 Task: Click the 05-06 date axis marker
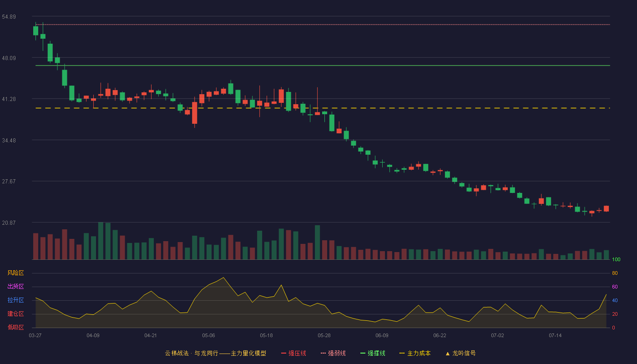click(208, 335)
